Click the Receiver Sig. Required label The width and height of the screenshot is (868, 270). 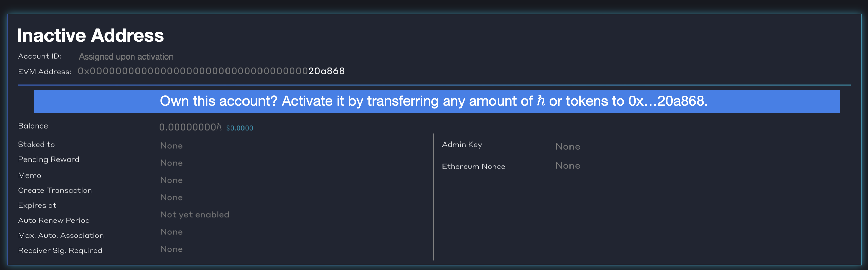[60, 250]
